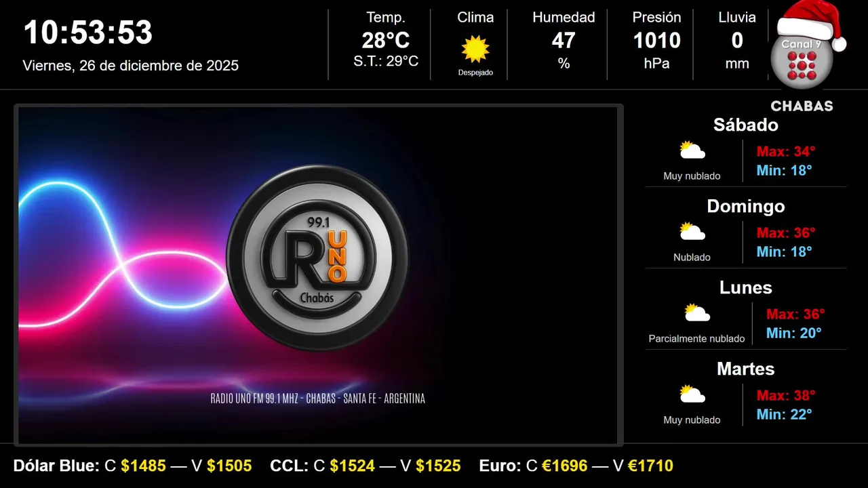Click the Humedad 47 value
Screen dimensions: 868x488
click(x=564, y=41)
